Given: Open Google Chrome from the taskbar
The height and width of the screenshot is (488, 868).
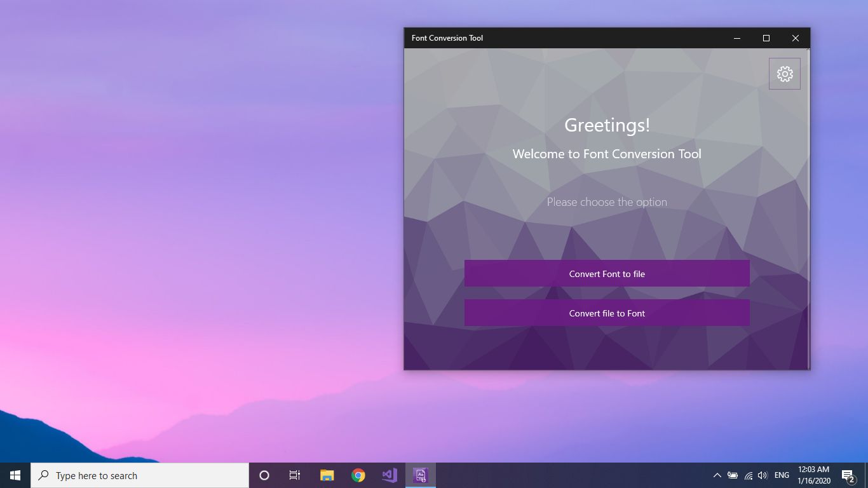Looking at the screenshot, I should coord(358,475).
